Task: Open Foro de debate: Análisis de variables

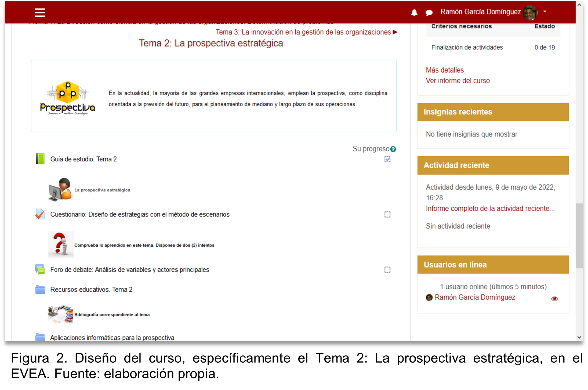Action: tap(130, 270)
